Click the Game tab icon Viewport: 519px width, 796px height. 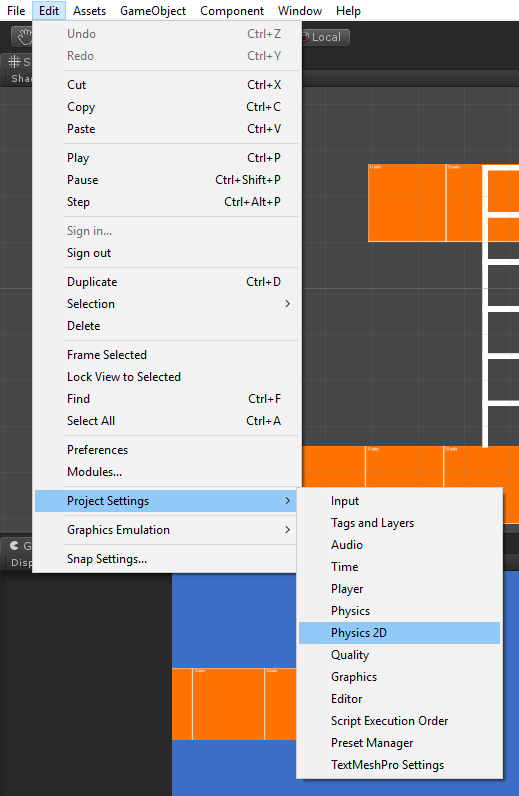click(x=14, y=545)
